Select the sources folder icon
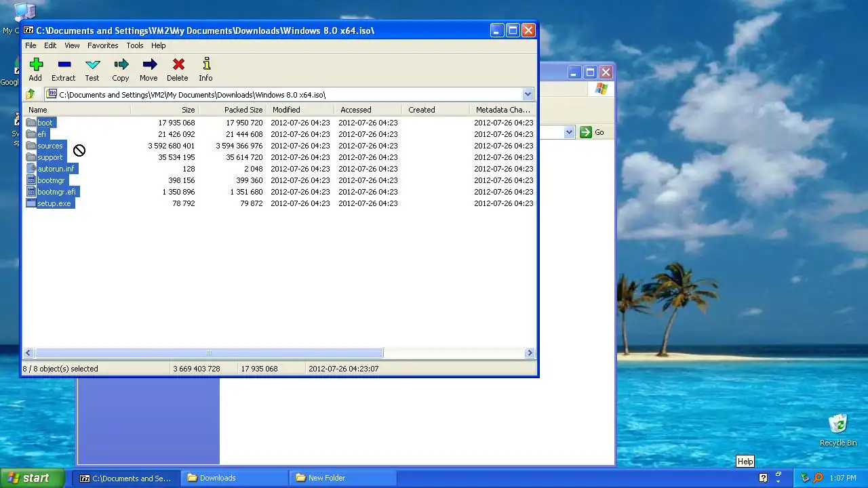868x488 pixels. pyautogui.click(x=31, y=146)
